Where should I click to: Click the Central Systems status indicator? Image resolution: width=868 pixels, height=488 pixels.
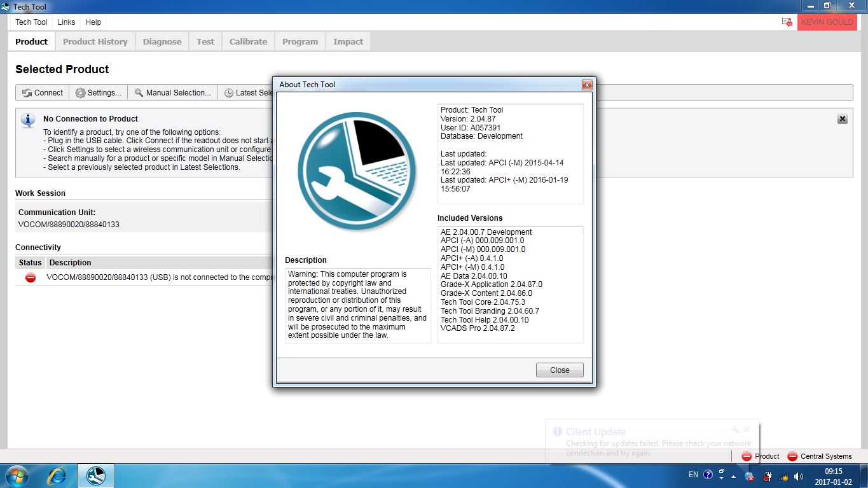[820, 456]
